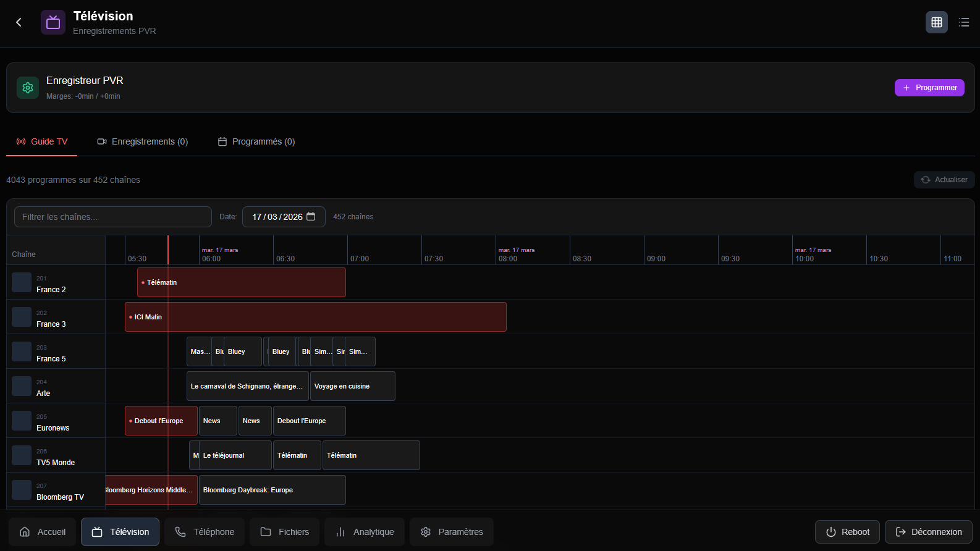980x551 pixels.
Task: Open the date field 17/03/2026
Action: coord(284,217)
